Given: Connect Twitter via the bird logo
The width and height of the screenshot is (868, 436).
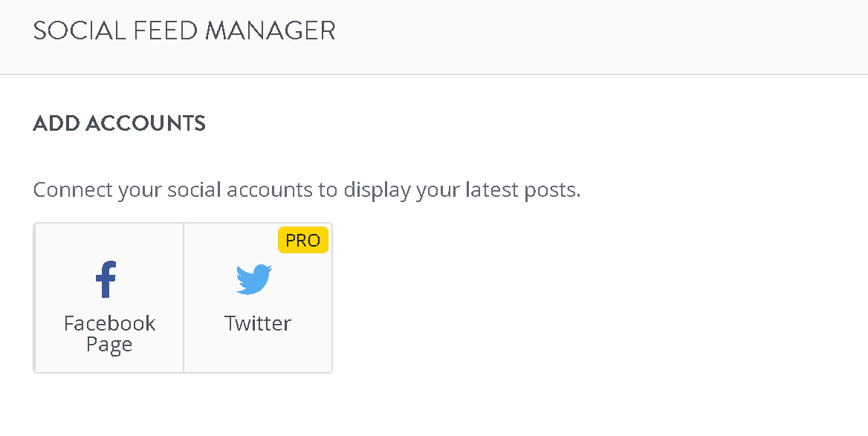Looking at the screenshot, I should [254, 279].
